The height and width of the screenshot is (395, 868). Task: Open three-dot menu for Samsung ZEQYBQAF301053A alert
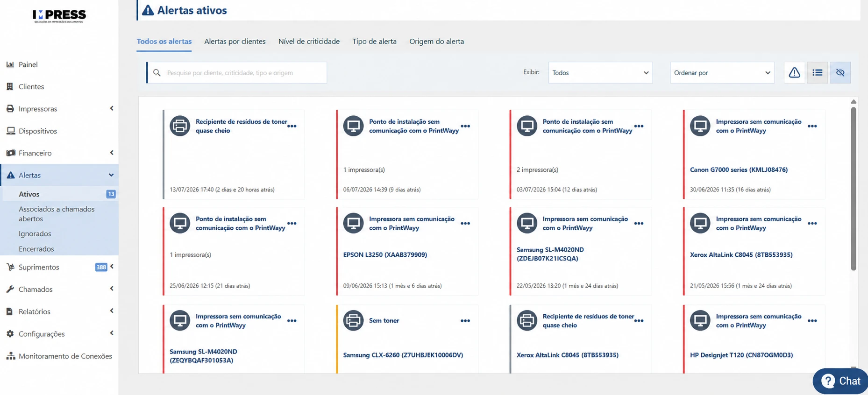[292, 321]
